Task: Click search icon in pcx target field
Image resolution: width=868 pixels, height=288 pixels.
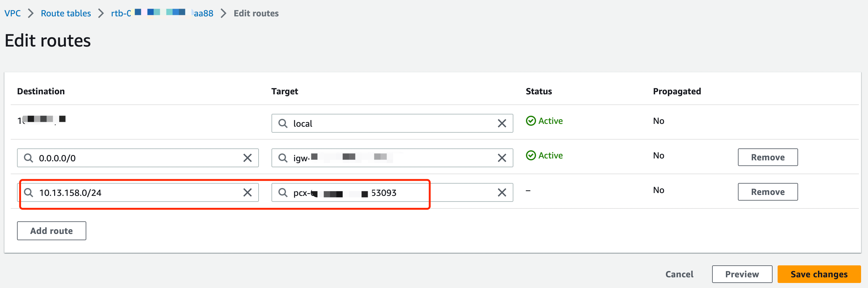Action: [283, 192]
